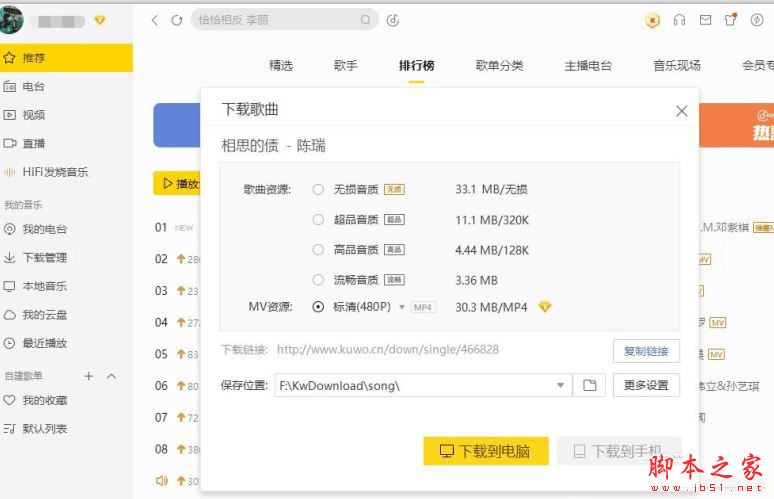Switch to the 音乐现场 tab
The width and height of the screenshot is (774, 499).
click(677, 66)
